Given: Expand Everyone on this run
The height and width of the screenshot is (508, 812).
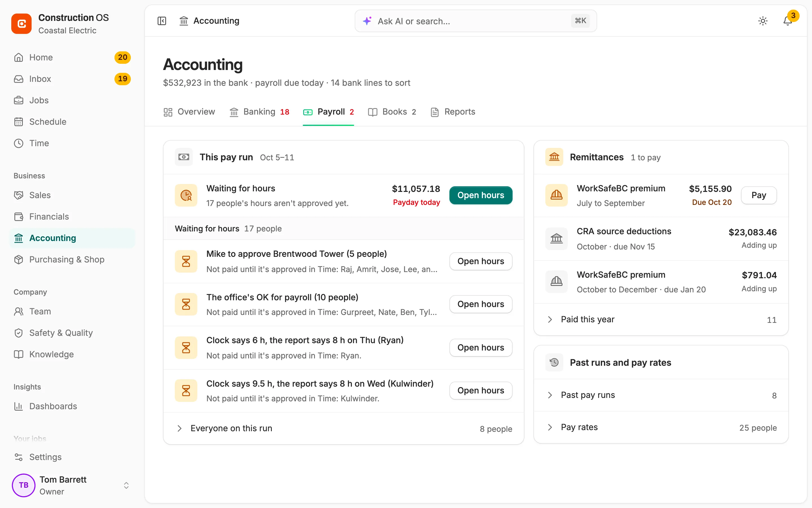Looking at the screenshot, I should tap(344, 428).
